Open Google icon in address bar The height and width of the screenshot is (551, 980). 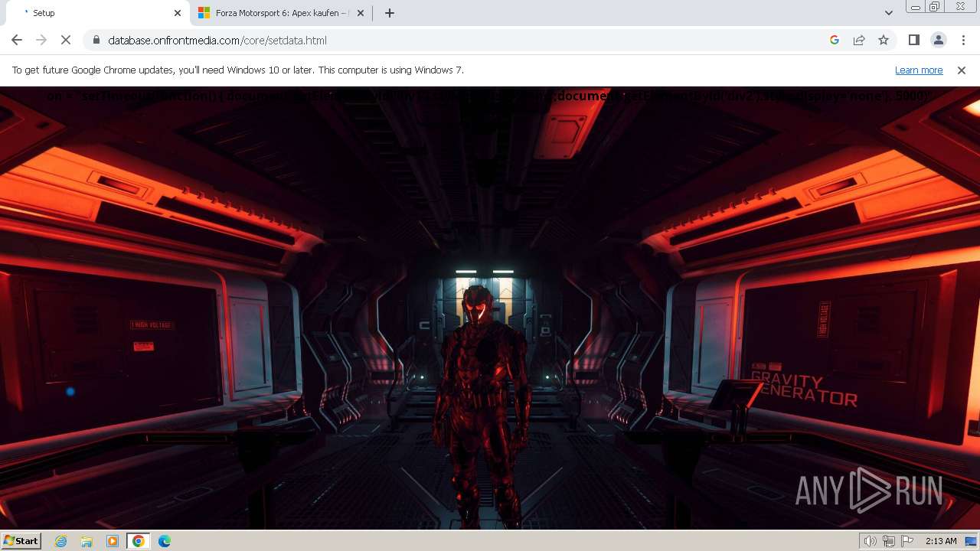(835, 40)
